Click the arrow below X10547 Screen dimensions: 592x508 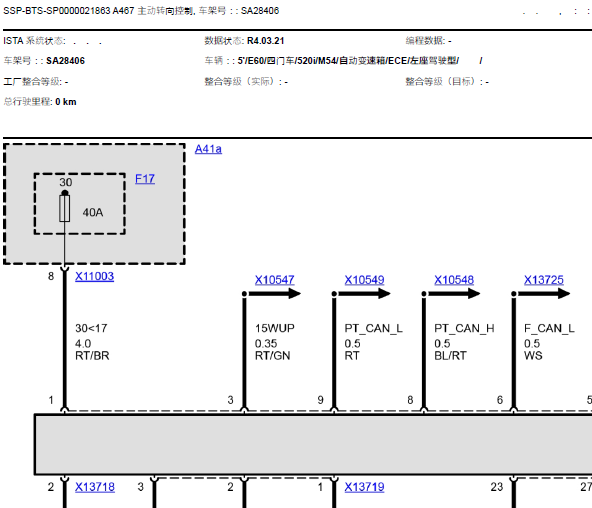tap(274, 293)
